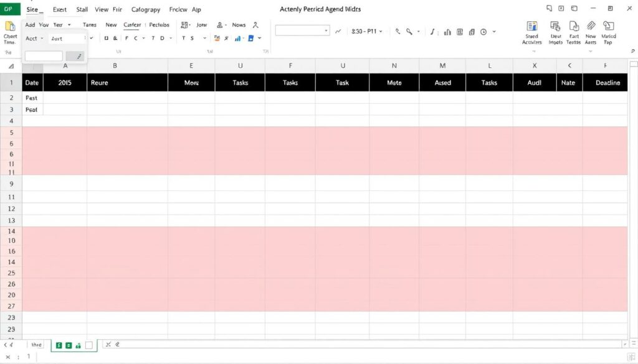Click the Tasks header in column U
The image size is (638, 364).
pyautogui.click(x=240, y=83)
